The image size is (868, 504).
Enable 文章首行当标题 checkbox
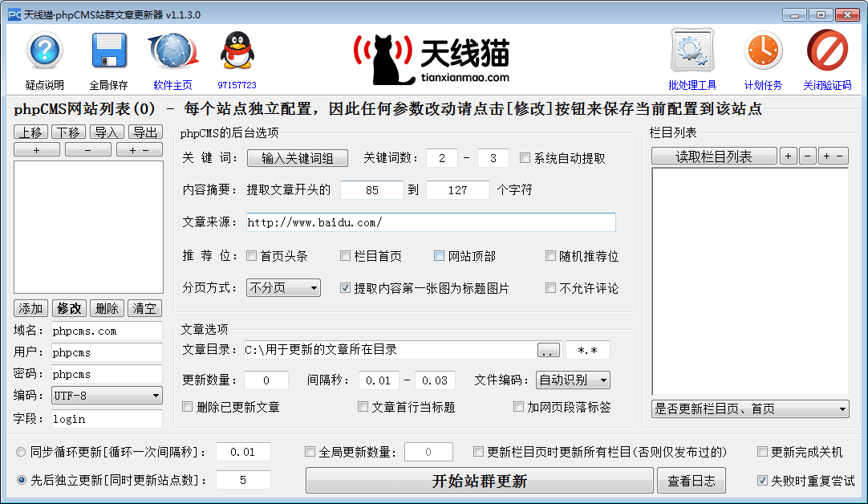pyautogui.click(x=363, y=407)
